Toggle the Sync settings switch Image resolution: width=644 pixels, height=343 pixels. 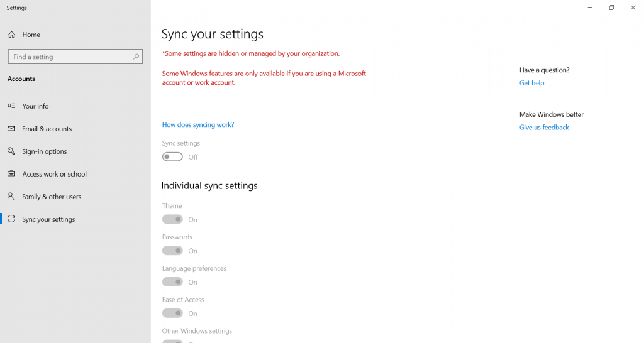click(x=172, y=156)
